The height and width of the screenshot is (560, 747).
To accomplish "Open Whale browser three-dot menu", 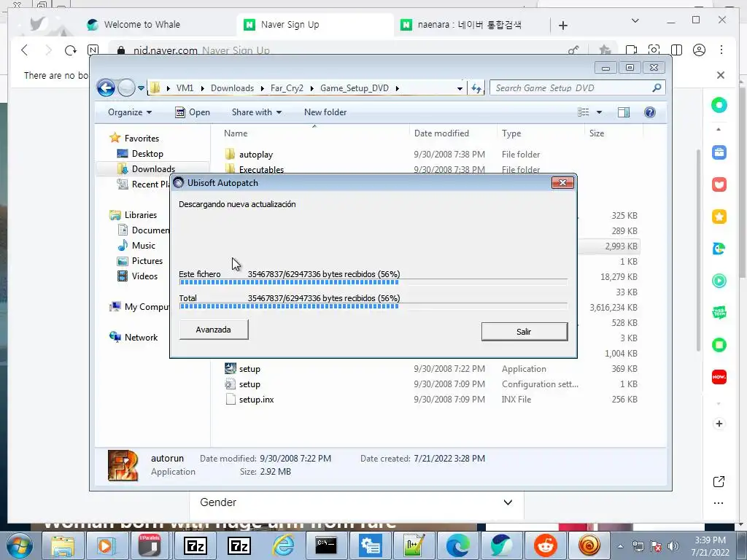I will coord(721,50).
